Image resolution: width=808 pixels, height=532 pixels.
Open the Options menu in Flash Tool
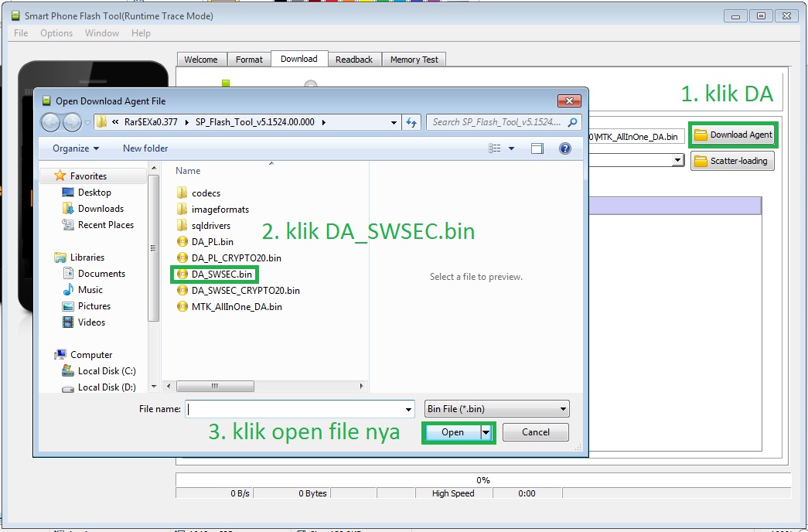point(56,33)
